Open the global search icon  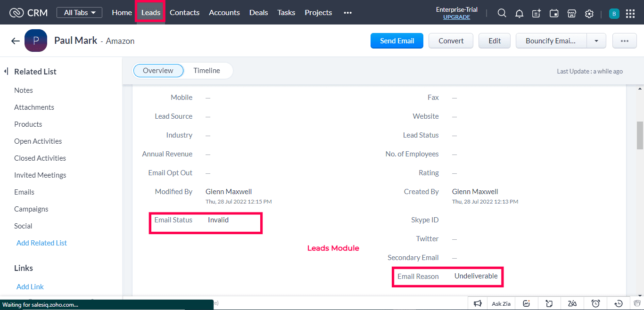[502, 13]
